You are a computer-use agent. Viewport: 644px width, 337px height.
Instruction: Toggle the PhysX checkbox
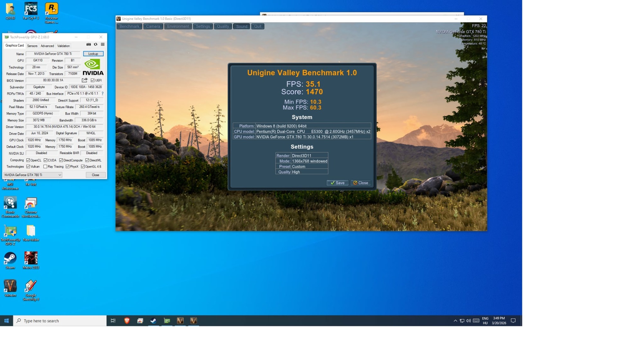tap(68, 167)
